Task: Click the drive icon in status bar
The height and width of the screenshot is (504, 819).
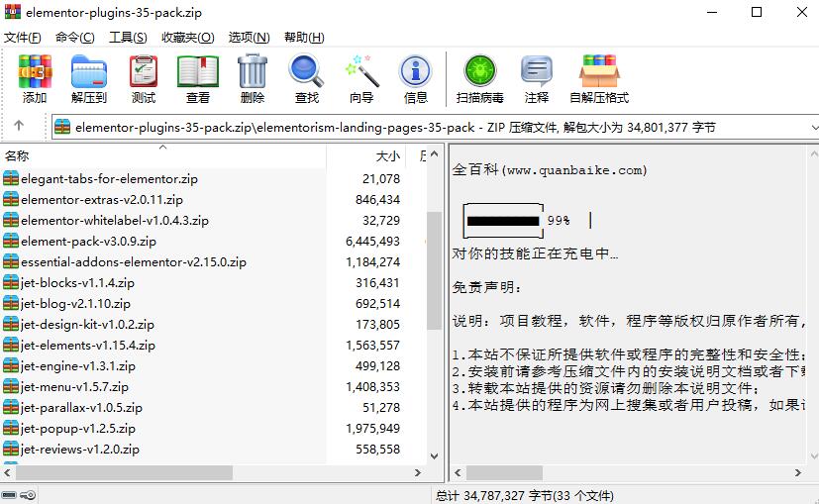Action: (x=9, y=495)
